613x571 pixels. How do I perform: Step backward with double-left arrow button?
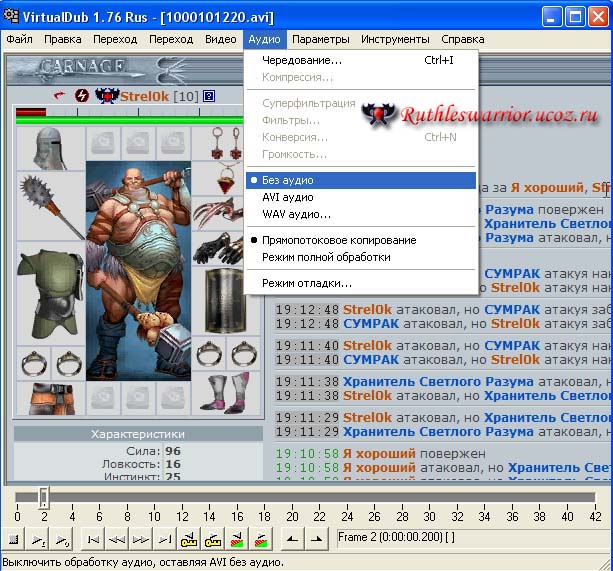117,540
